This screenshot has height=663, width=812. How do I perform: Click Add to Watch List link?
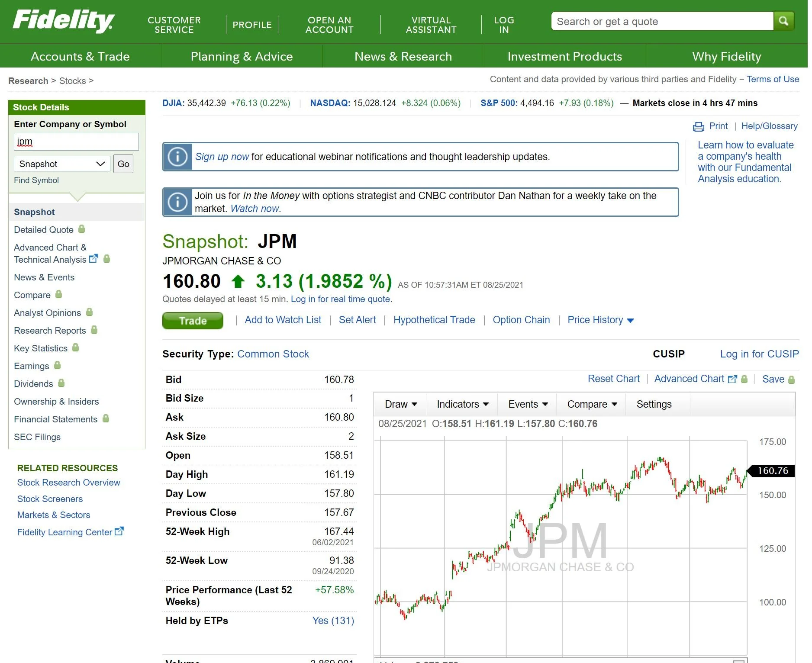[283, 320]
